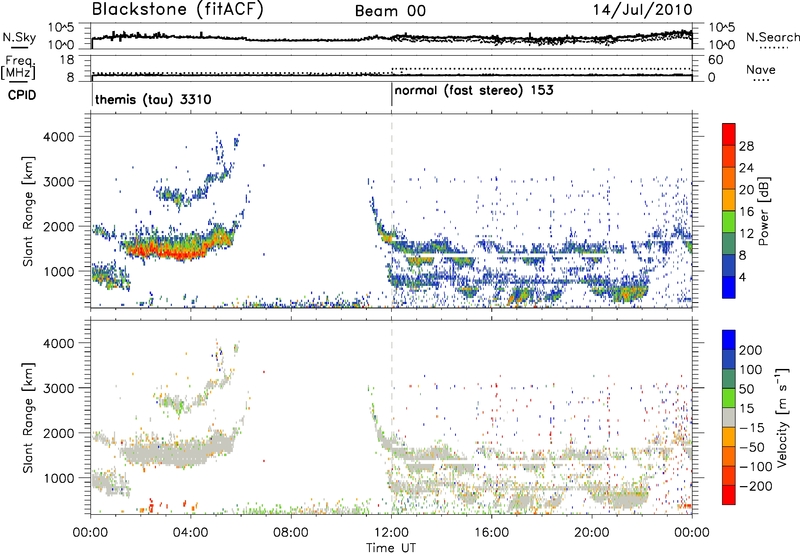Click the Blackstone (fitACF) plot title

(177, 9)
